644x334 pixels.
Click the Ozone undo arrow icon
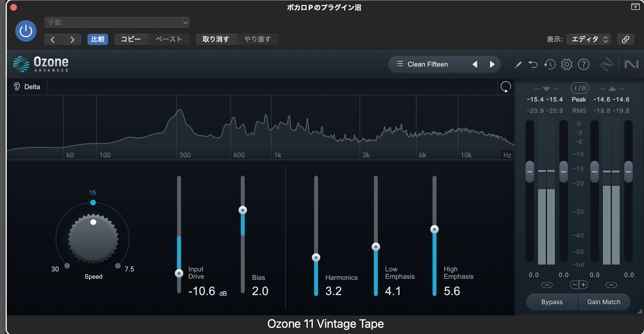pos(533,65)
